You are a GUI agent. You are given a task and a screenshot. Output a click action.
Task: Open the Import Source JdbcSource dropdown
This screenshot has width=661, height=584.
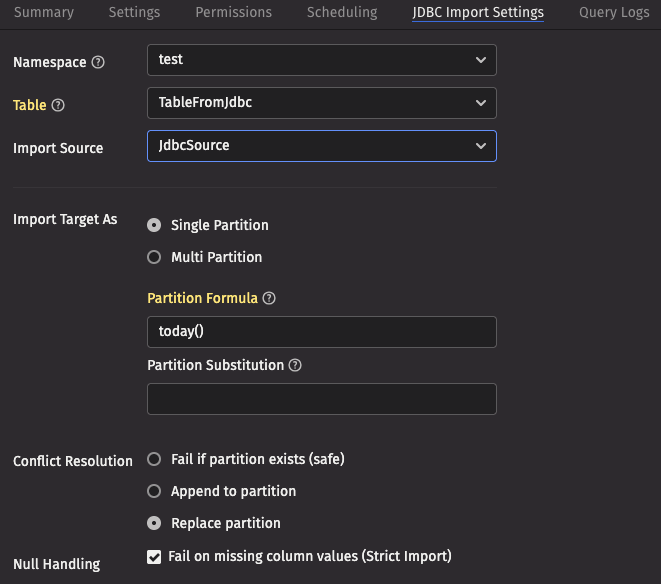click(321, 146)
